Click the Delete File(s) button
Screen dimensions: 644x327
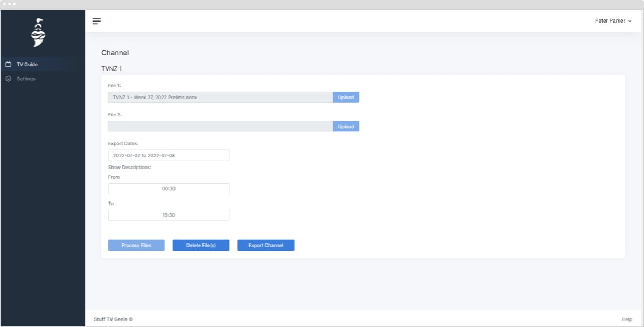click(x=201, y=245)
